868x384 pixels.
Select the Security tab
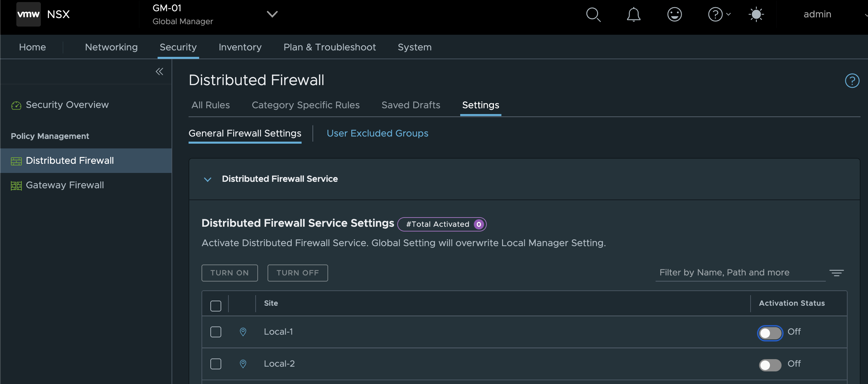point(178,47)
